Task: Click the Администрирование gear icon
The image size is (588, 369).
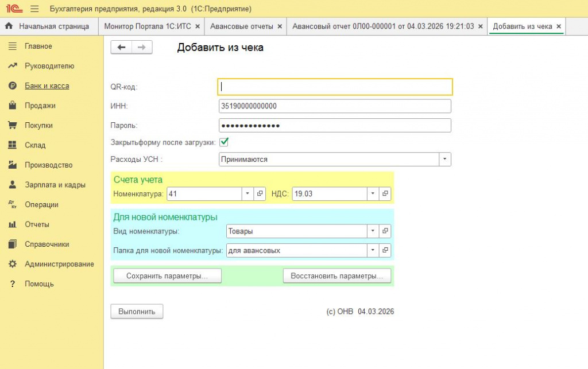Action: click(13, 264)
